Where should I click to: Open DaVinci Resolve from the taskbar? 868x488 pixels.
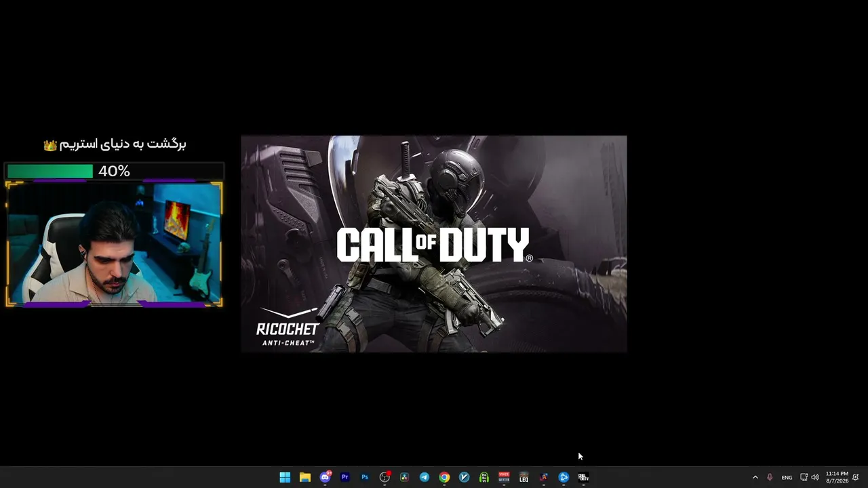[404, 477]
